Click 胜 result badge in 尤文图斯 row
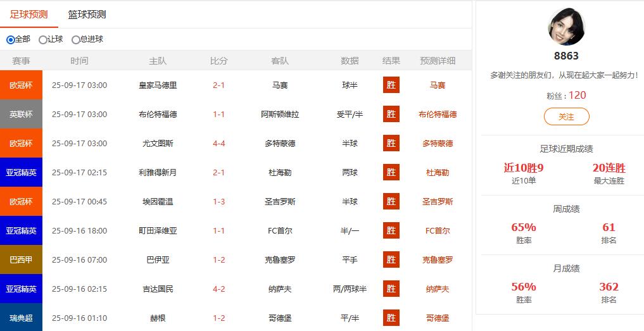This screenshot has width=644, height=331. point(391,143)
